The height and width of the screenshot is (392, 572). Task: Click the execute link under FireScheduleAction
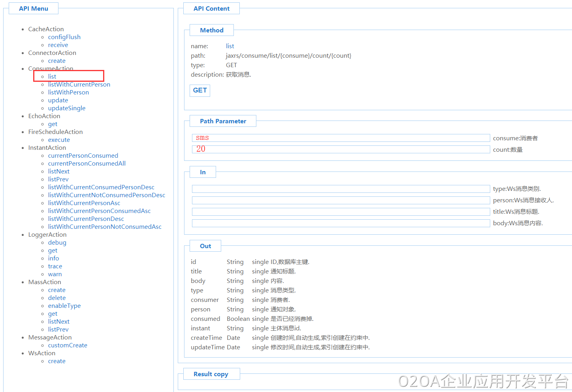tap(59, 140)
